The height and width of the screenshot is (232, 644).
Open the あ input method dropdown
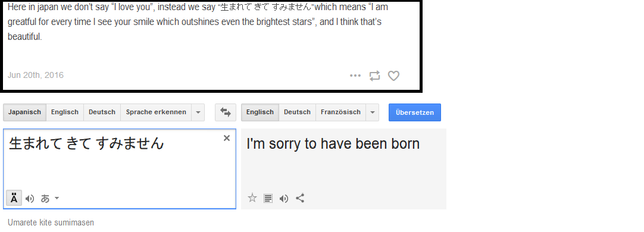(50, 199)
